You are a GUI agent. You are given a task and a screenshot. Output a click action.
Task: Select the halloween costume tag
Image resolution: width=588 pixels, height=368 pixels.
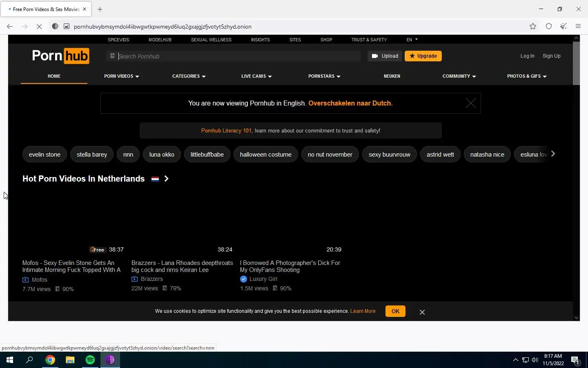[x=266, y=155]
